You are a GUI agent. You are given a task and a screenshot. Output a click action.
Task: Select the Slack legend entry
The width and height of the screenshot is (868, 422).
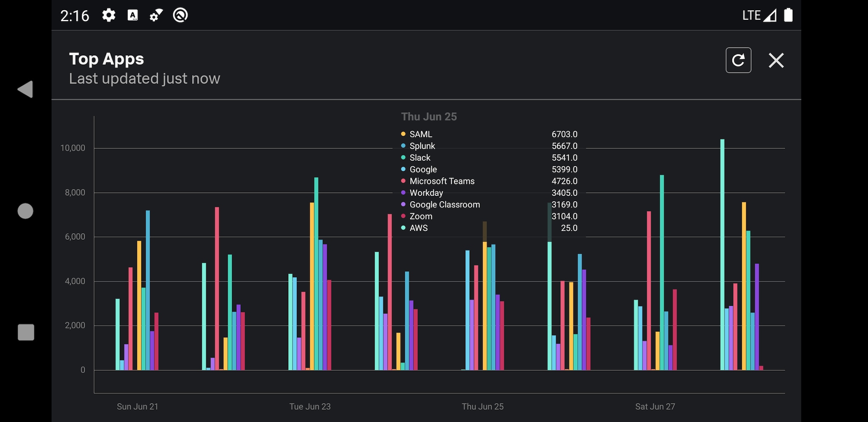(x=489, y=158)
